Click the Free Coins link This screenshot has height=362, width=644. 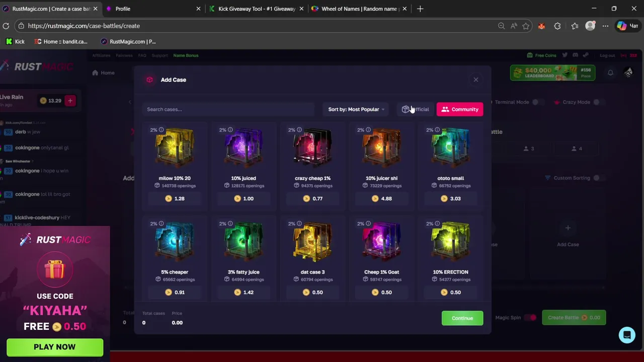pos(541,55)
